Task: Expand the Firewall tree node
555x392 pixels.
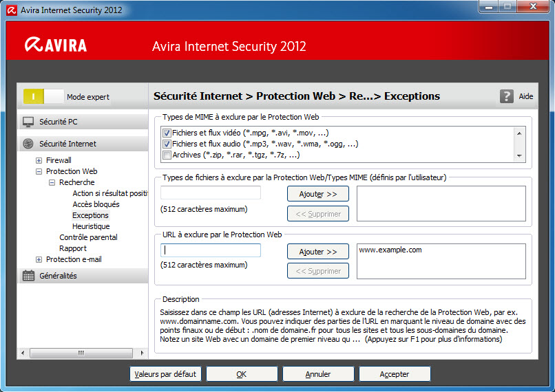Action: pyautogui.click(x=39, y=160)
